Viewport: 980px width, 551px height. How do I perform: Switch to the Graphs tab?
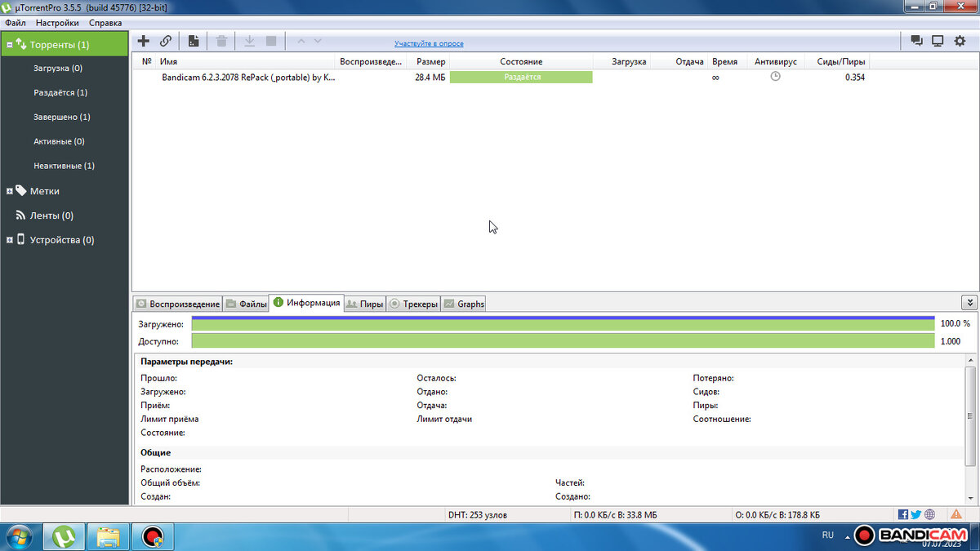(x=463, y=304)
